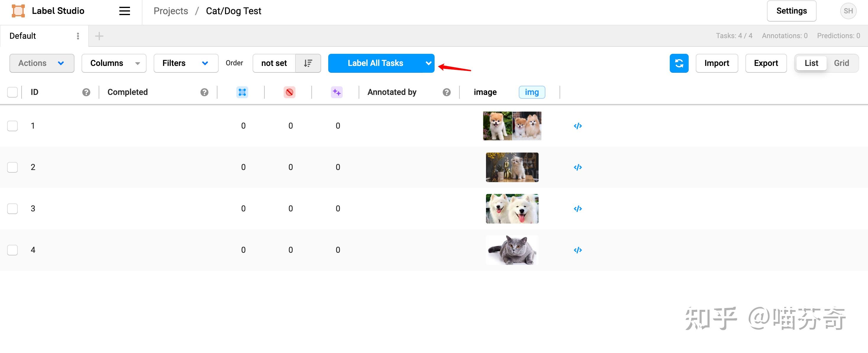Click the cancelled annotations red icon
The image size is (868, 353).
[x=289, y=92]
